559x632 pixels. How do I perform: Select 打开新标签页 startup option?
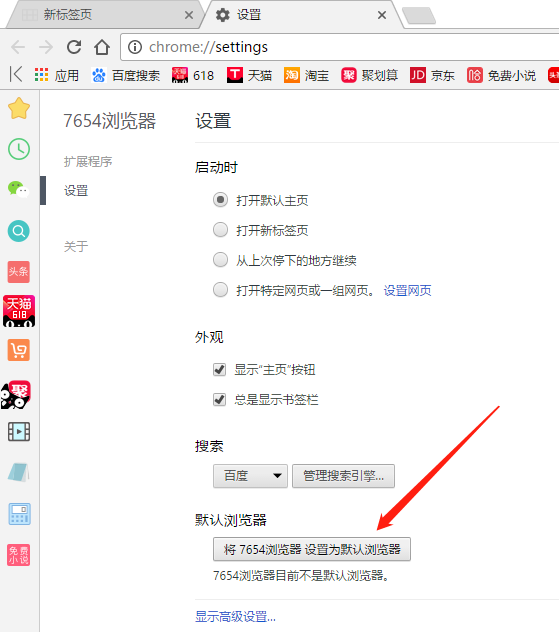(x=220, y=230)
